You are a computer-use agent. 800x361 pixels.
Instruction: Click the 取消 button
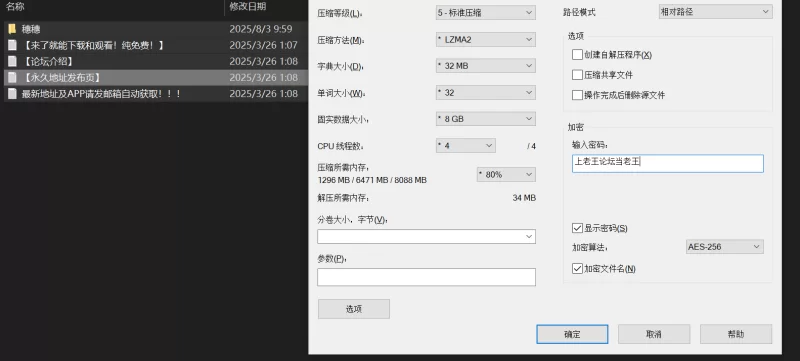tap(654, 334)
